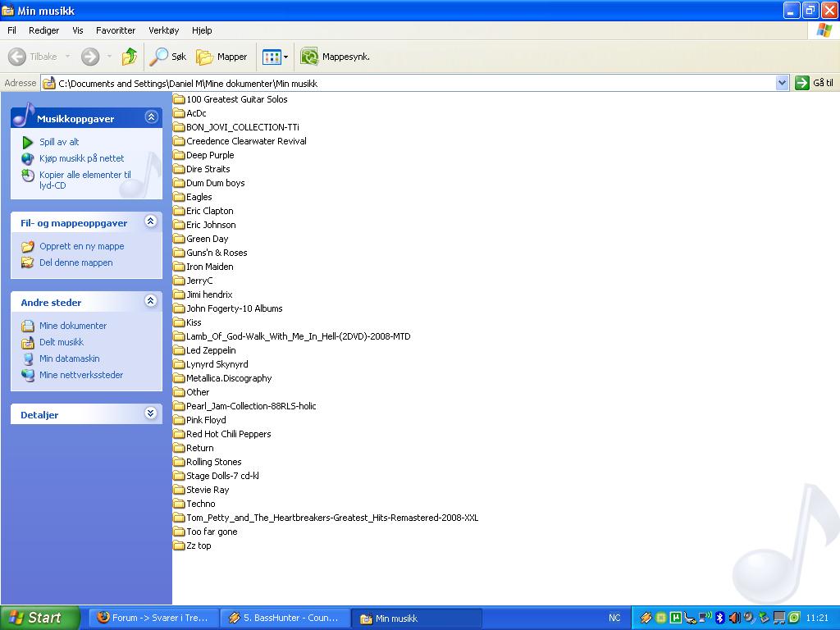This screenshot has width=840, height=630.
Task: Select Guns'n & Roses folder name
Action: 217,253
